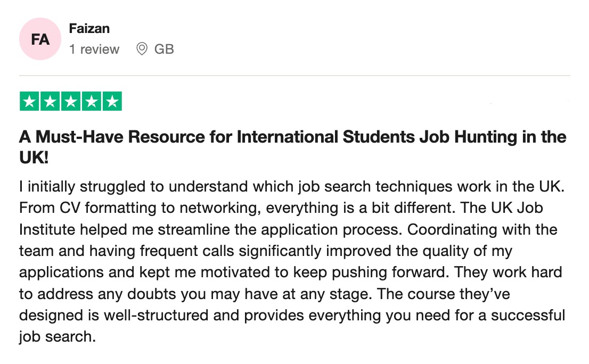Select the GB country label
This screenshot has width=589, height=364.
point(164,49)
